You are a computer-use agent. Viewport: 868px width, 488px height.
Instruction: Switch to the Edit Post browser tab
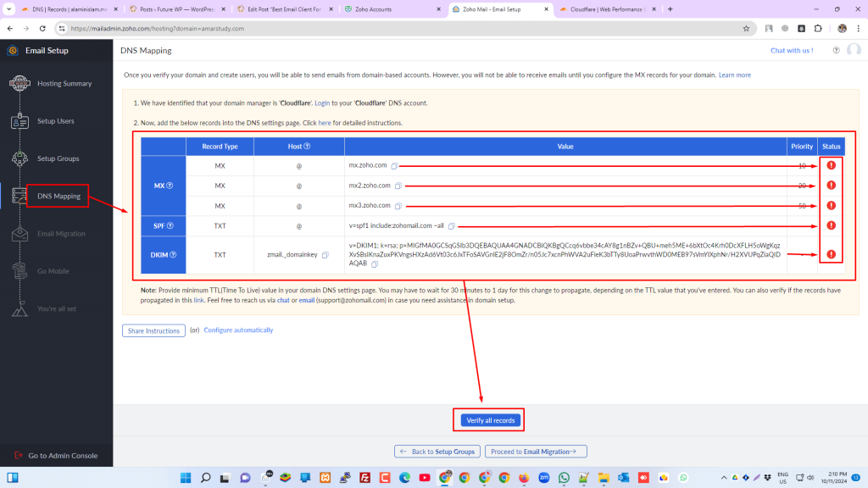[x=285, y=9]
